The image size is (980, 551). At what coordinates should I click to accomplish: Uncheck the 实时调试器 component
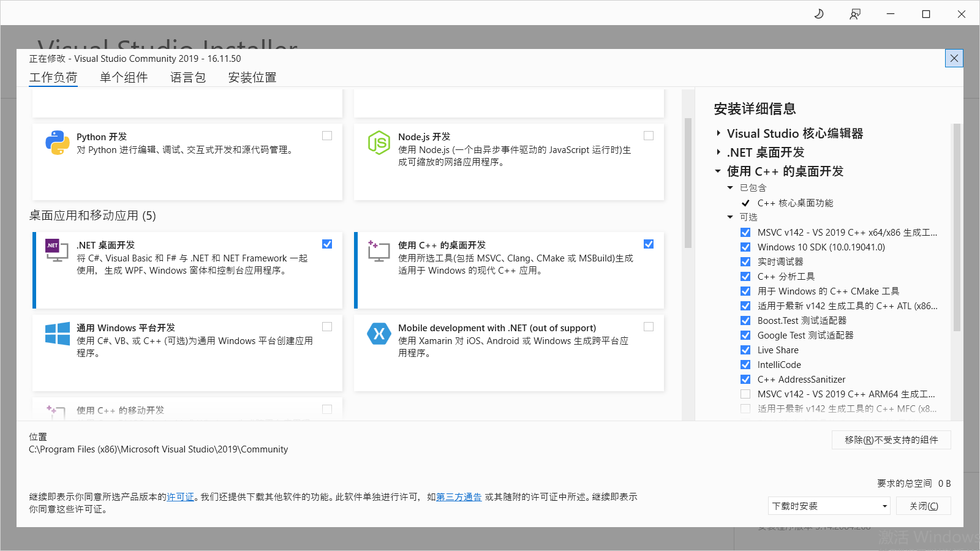point(745,262)
